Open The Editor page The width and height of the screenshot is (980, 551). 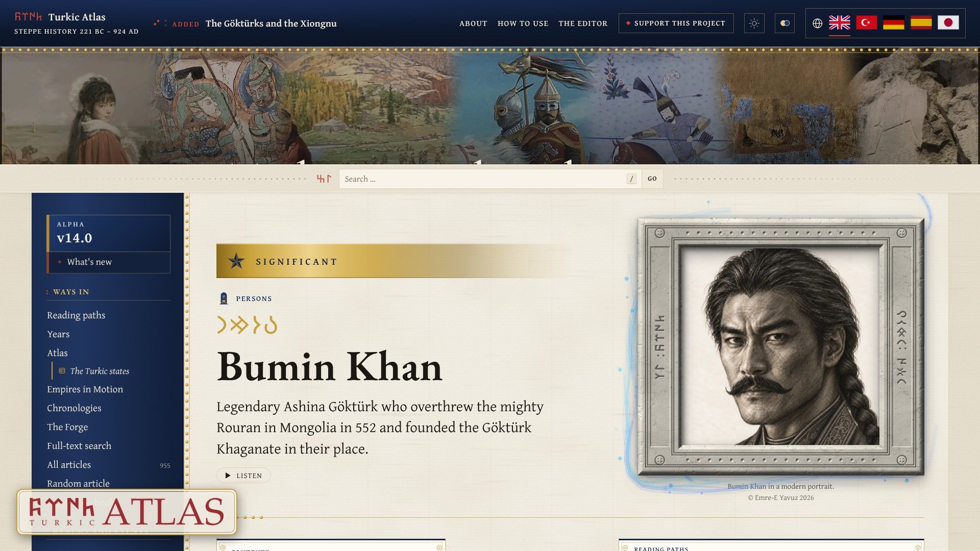pyautogui.click(x=583, y=23)
